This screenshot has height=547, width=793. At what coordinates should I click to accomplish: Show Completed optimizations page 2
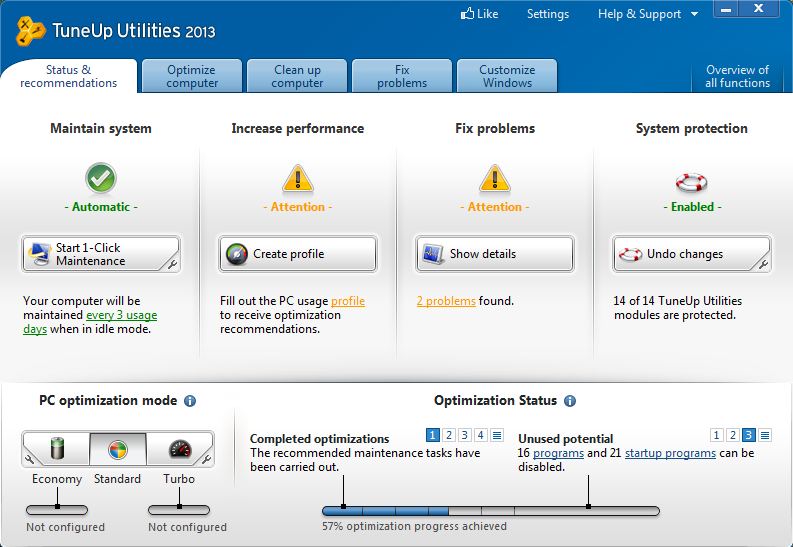tap(449, 435)
